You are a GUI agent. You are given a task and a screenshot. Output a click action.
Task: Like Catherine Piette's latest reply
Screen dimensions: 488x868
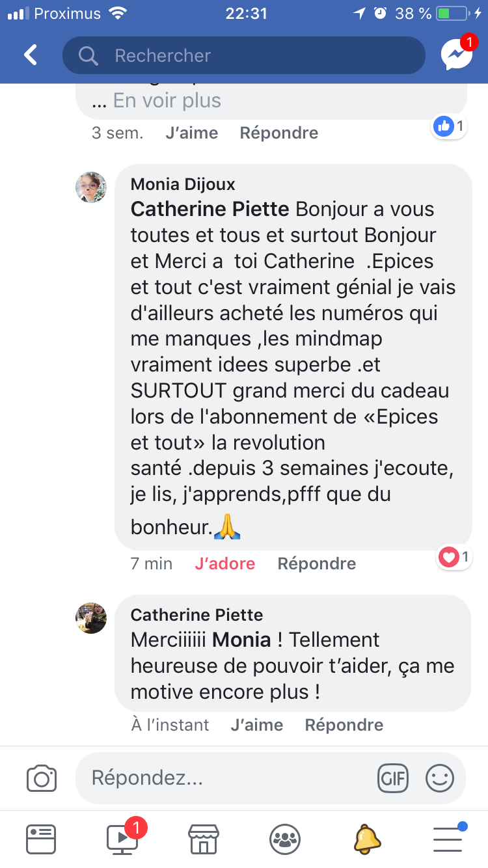pyautogui.click(x=256, y=725)
